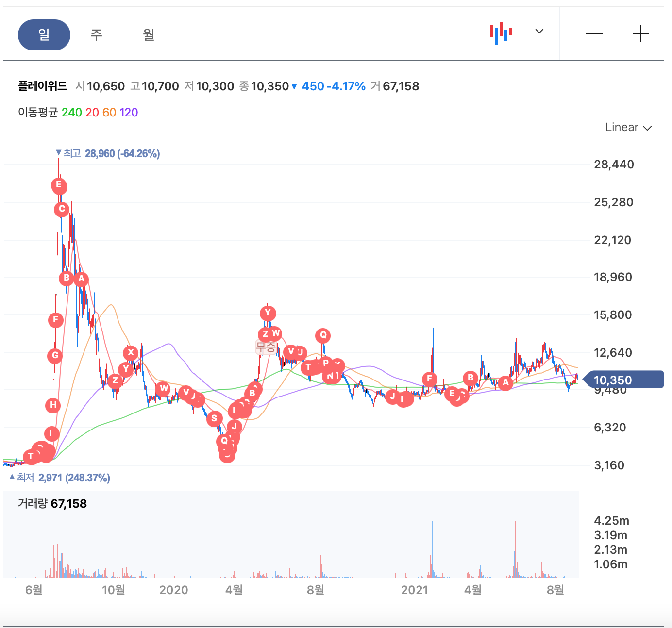Click the red 20 moving average value
672x628 pixels.
[92, 113]
